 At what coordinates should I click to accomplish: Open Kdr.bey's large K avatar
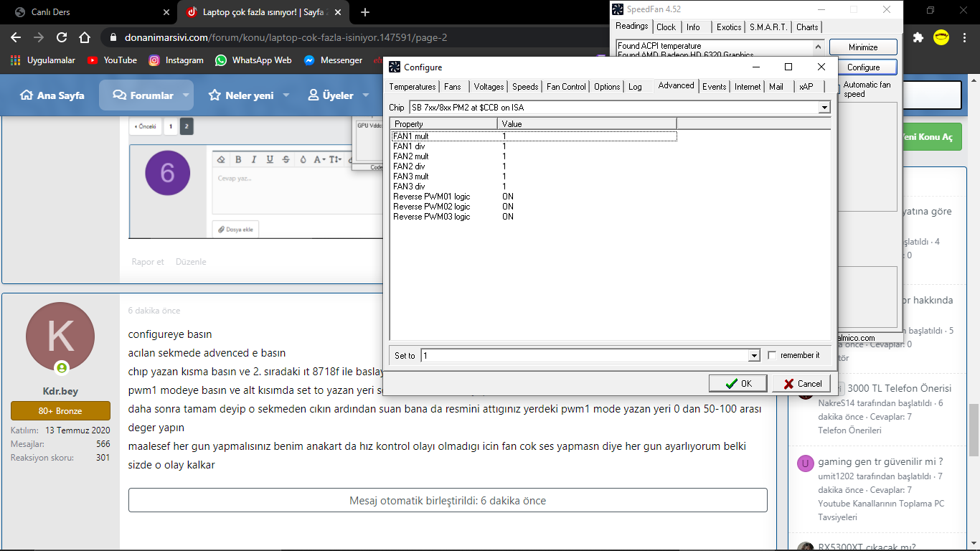coord(60,336)
